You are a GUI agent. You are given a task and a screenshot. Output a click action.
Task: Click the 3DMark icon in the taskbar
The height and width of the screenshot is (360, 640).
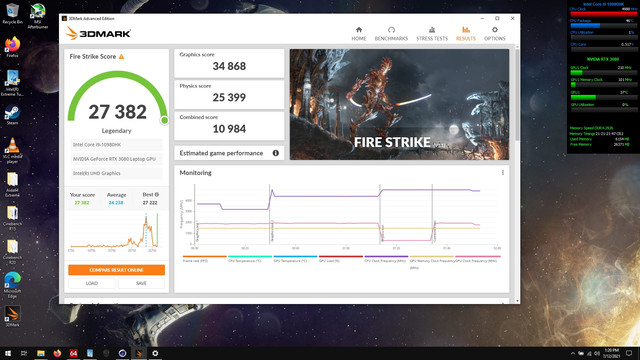[138, 353]
